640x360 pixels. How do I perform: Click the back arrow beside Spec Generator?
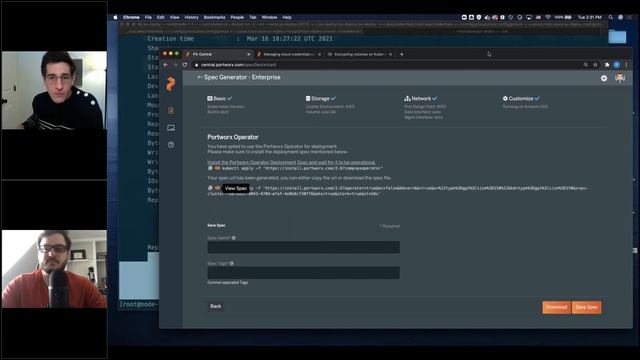tap(200, 77)
